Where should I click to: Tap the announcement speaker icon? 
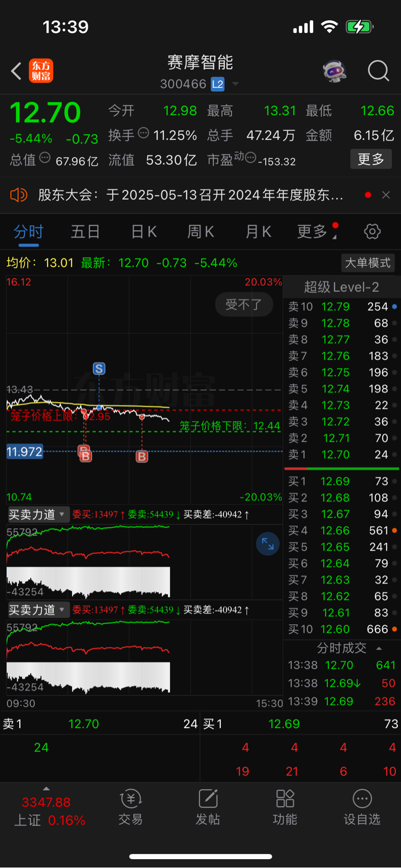[18, 195]
